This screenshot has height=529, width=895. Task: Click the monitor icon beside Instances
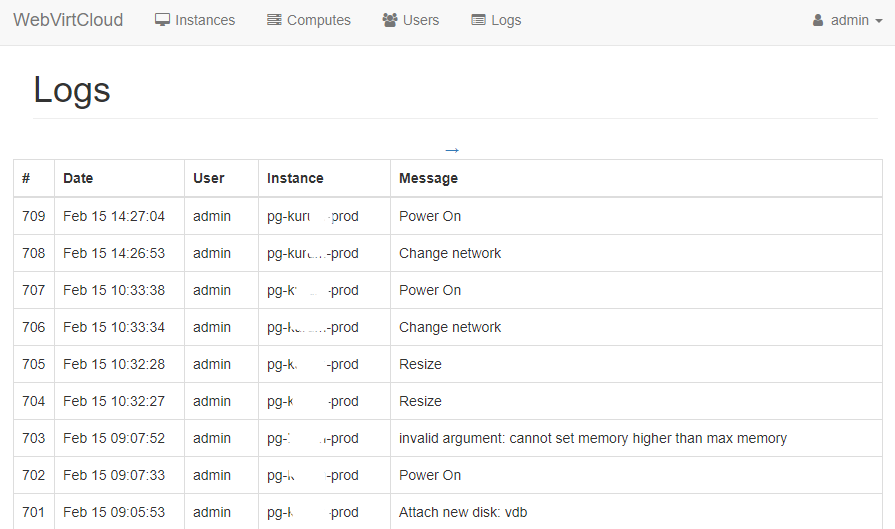point(163,20)
